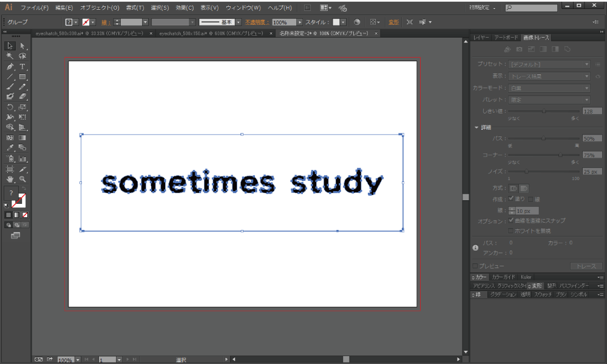Select the Type tool

[22, 67]
